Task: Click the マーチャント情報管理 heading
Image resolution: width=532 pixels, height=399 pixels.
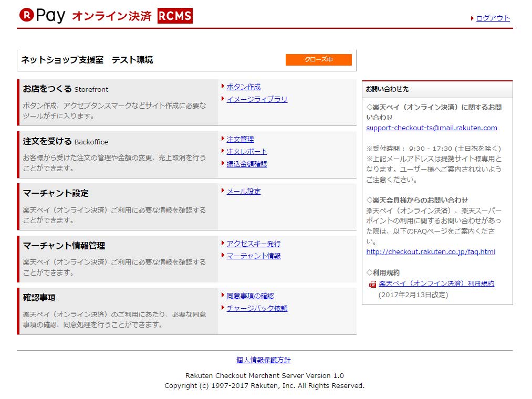Action: pos(64,246)
